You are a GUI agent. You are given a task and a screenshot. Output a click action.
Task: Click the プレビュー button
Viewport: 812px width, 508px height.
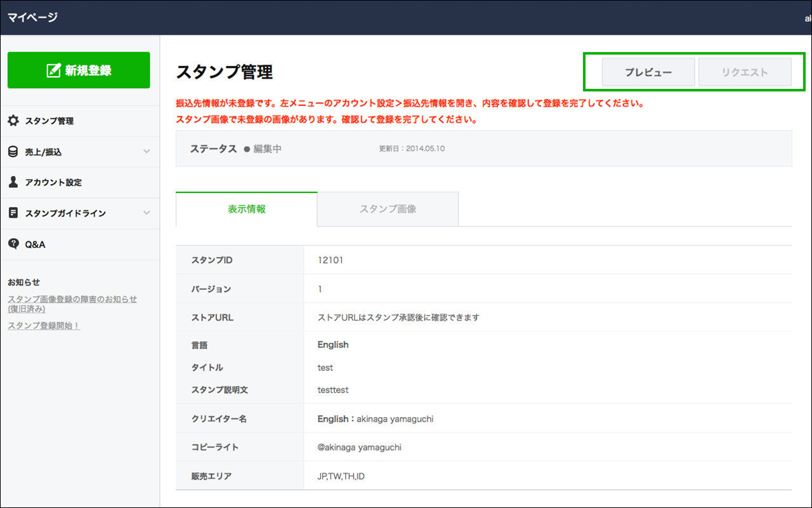pos(648,72)
